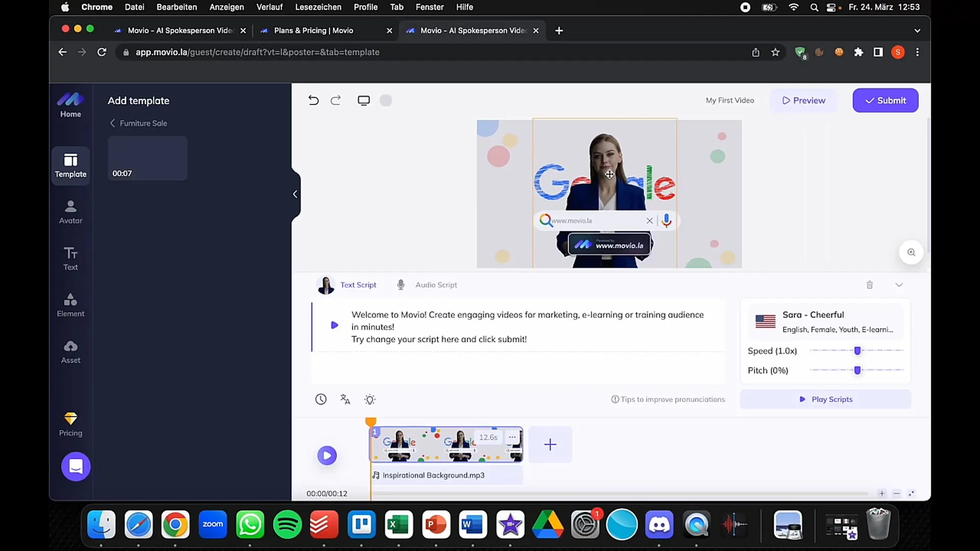This screenshot has width=980, height=551.
Task: Click the Template panel icon in sidebar
Action: [x=70, y=164]
